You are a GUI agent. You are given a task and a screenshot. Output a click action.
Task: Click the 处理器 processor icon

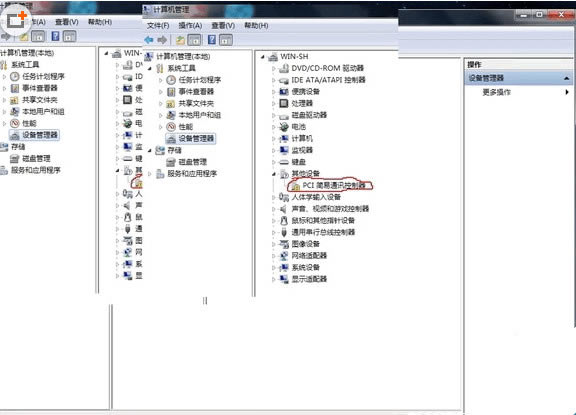284,103
